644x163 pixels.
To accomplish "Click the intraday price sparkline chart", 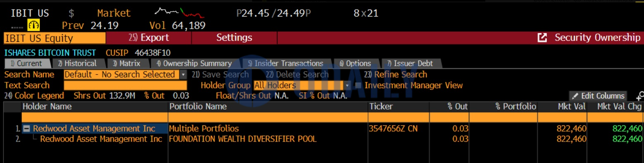I will point(179,12).
